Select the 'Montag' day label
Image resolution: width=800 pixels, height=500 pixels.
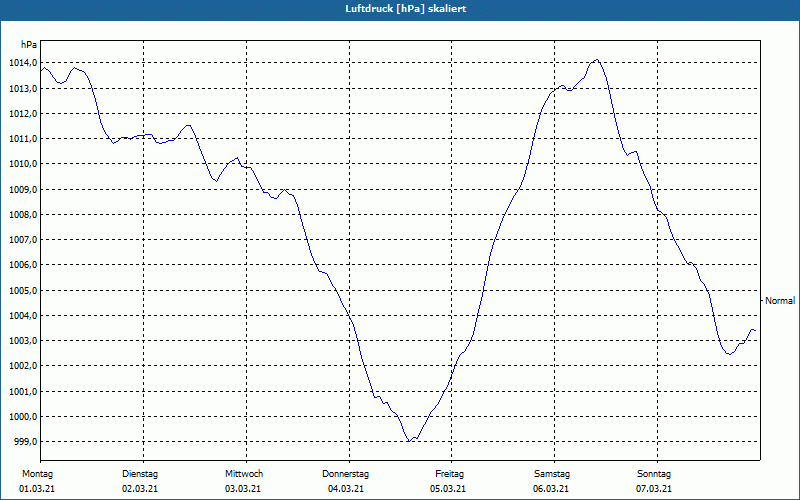[x=37, y=474]
